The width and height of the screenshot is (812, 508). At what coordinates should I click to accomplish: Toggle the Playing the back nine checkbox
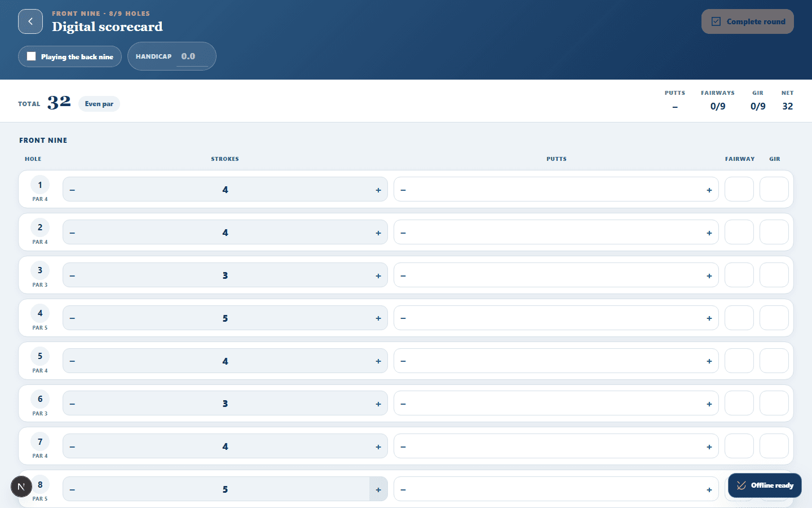point(32,56)
